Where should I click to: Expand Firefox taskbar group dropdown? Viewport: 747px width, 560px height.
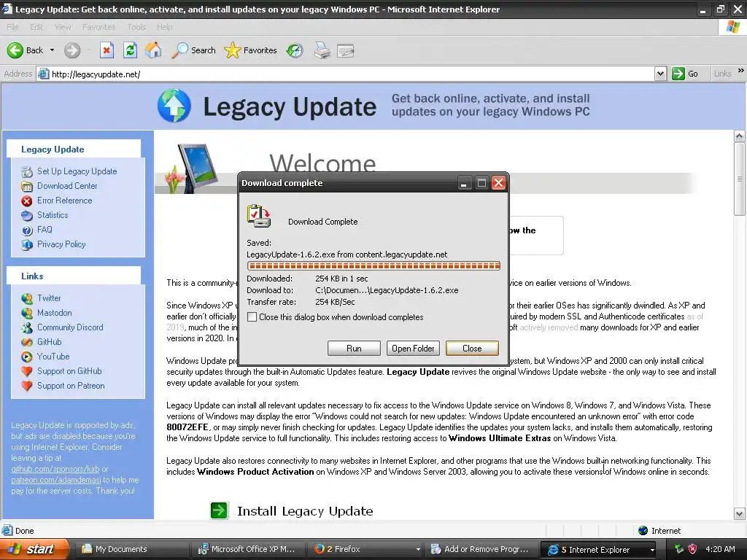418,550
